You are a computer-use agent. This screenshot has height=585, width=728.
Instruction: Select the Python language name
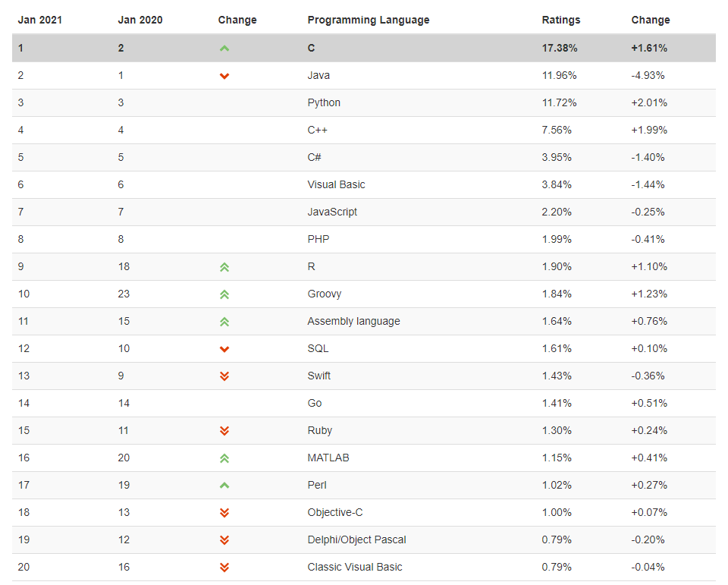324,102
